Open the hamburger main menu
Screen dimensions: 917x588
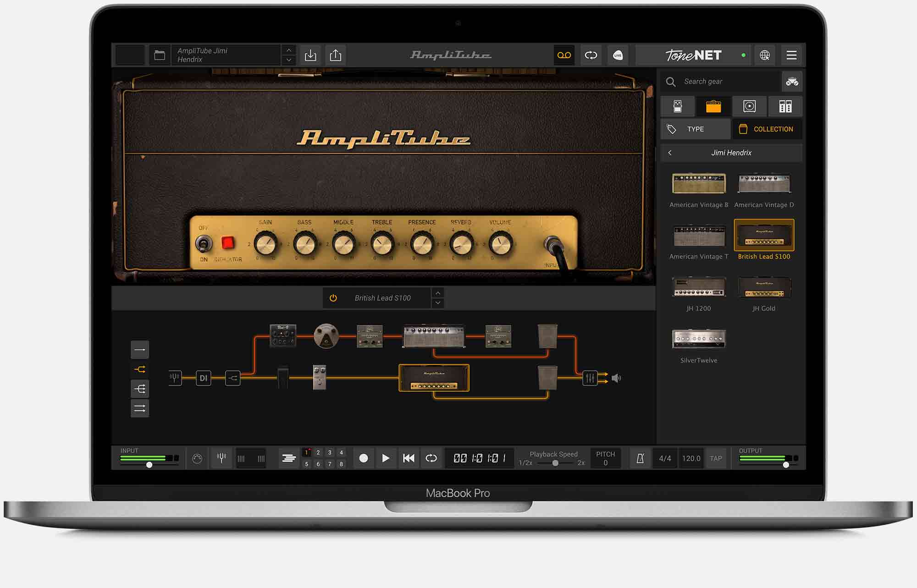(791, 55)
